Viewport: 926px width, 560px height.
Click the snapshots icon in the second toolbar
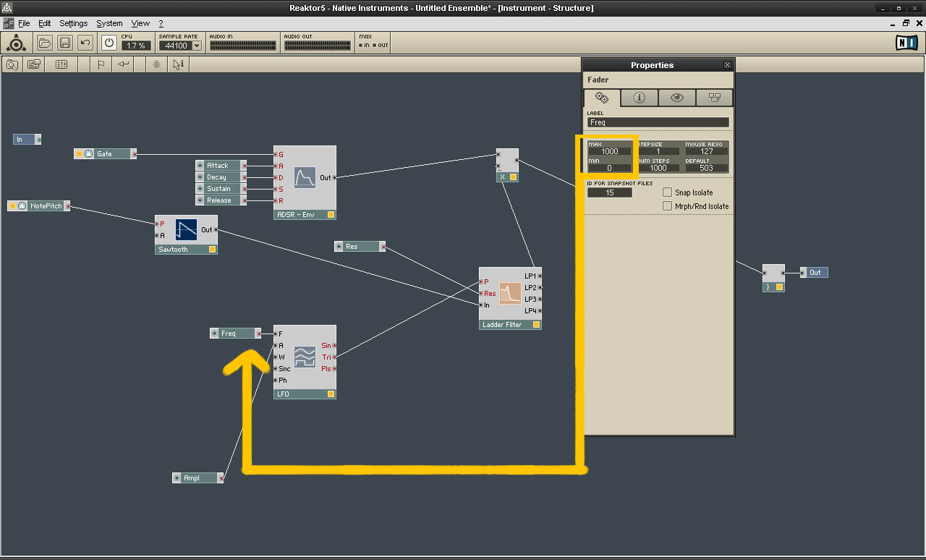click(34, 64)
